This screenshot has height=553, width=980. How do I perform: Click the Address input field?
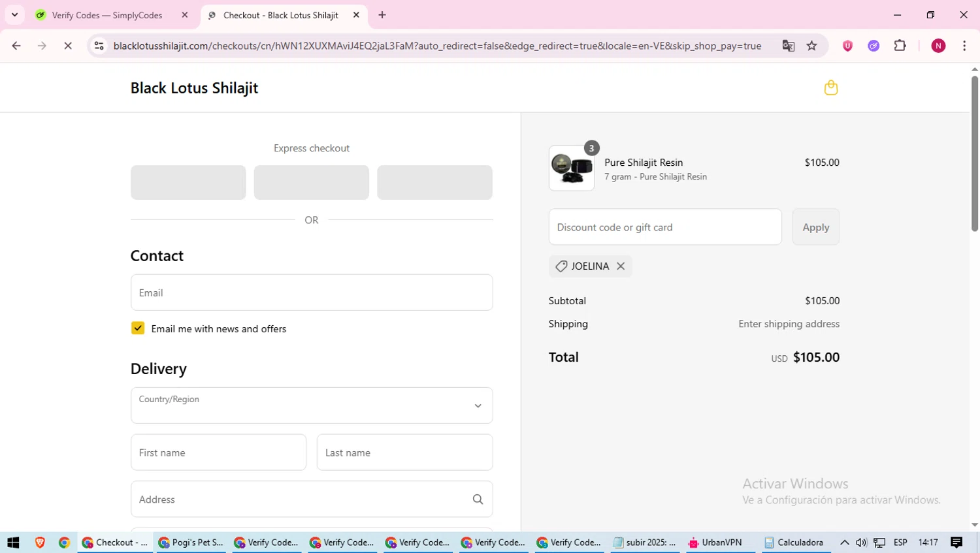pos(312,499)
